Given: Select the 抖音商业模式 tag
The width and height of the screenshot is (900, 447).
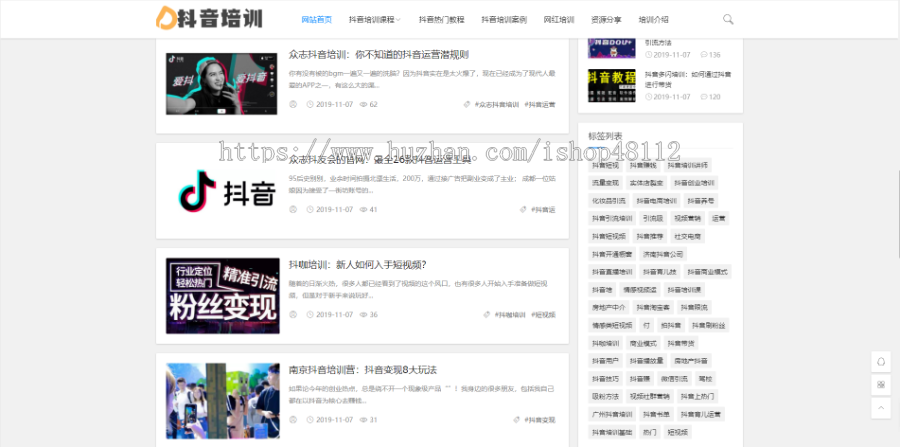Looking at the screenshot, I should coord(708,272).
